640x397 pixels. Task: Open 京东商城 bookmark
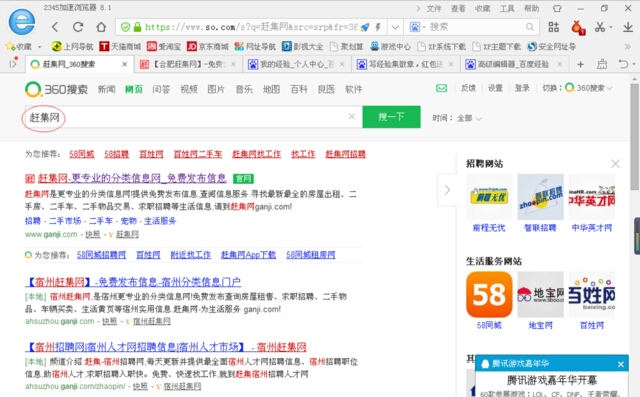(x=208, y=47)
